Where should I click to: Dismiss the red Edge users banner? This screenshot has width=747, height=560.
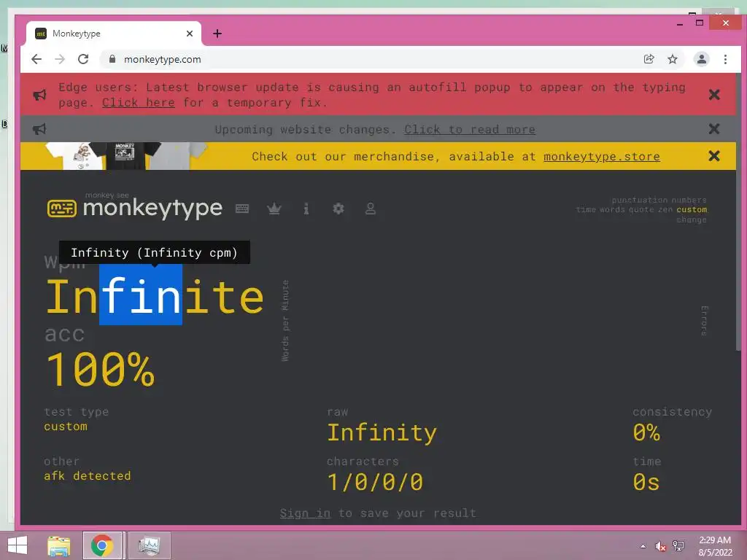pos(713,94)
